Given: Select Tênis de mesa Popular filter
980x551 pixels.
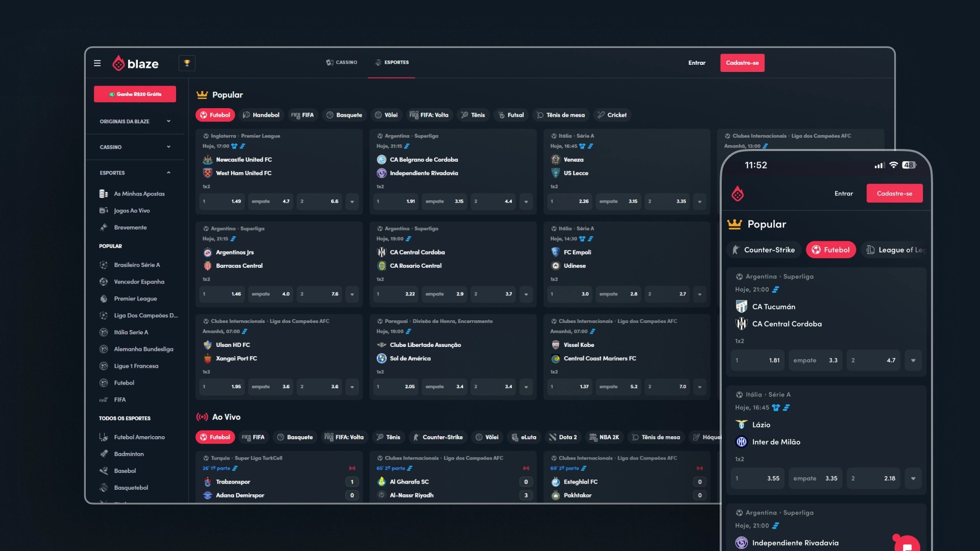Looking at the screenshot, I should pos(561,115).
